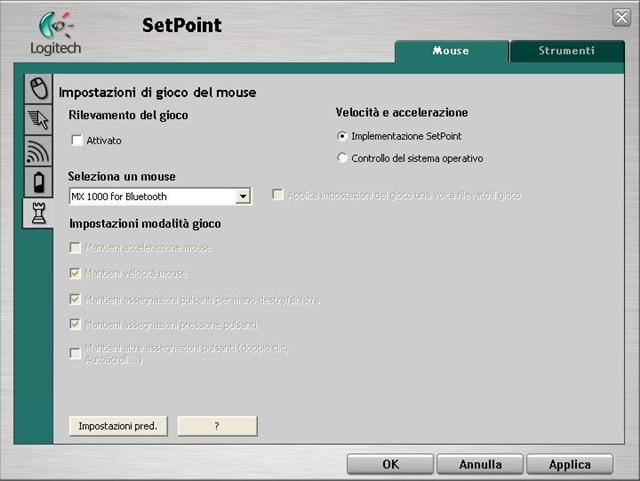
Task: Click the Rilevamento del gioco label
Action: pos(128,115)
